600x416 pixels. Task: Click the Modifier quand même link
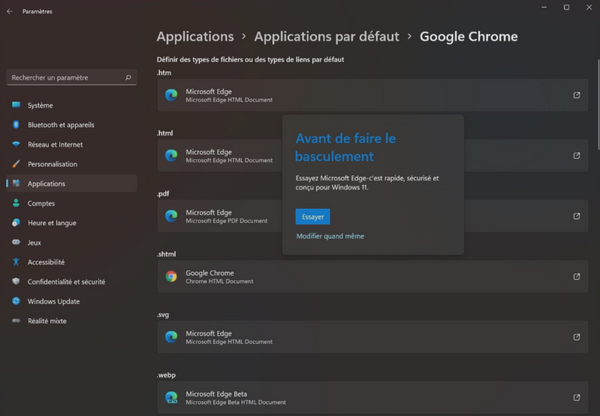point(330,237)
